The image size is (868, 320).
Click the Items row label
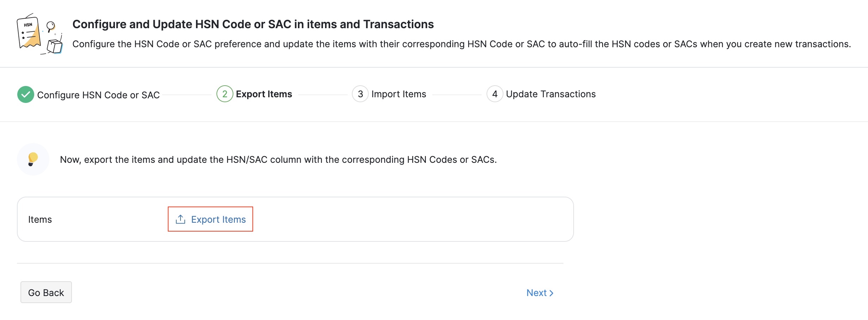coord(40,220)
